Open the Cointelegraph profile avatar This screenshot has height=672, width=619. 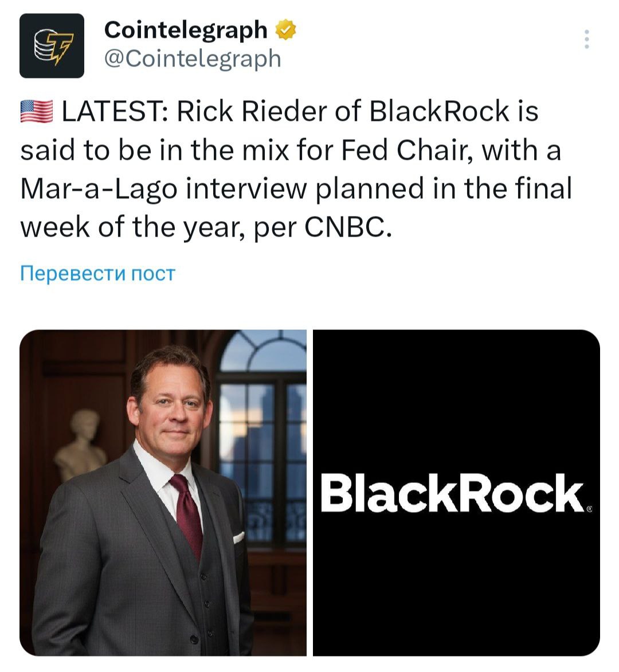52,46
